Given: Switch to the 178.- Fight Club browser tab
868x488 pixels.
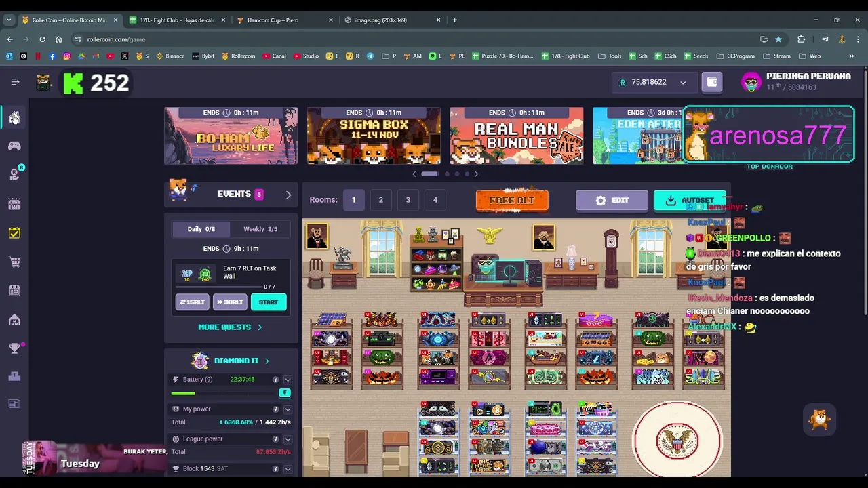Looking at the screenshot, I should 176,20.
